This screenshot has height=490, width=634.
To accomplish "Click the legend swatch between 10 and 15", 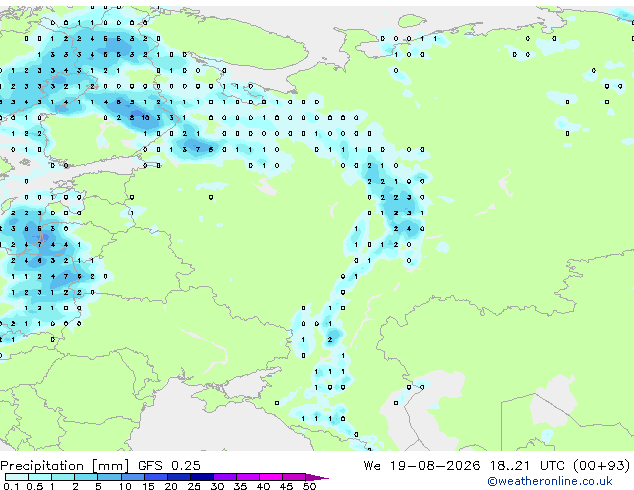I will 133,477.
